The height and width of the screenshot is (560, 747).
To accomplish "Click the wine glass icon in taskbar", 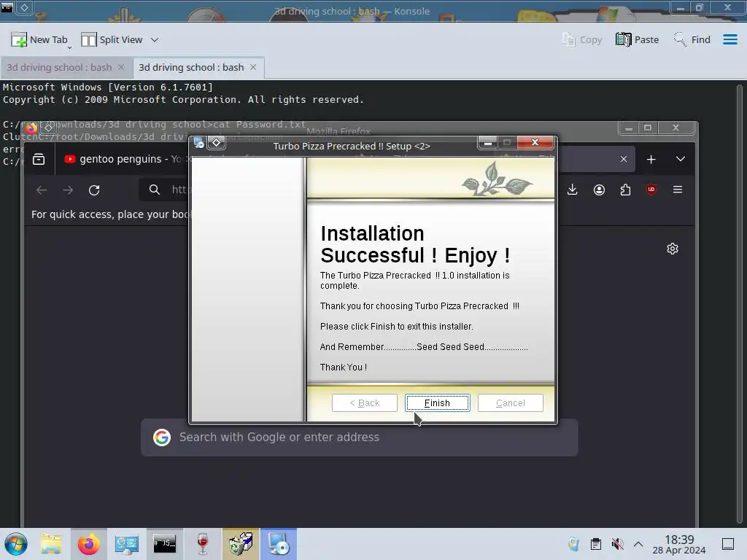I will pyautogui.click(x=203, y=544).
